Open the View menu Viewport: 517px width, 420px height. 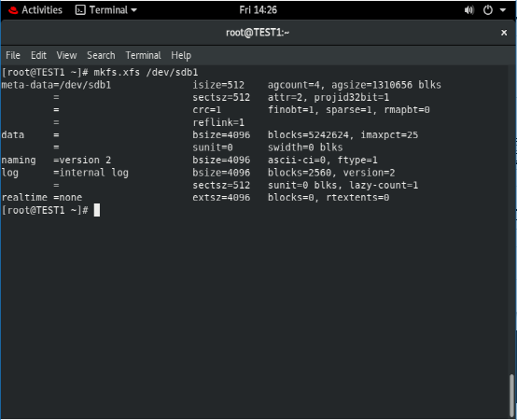(66, 55)
